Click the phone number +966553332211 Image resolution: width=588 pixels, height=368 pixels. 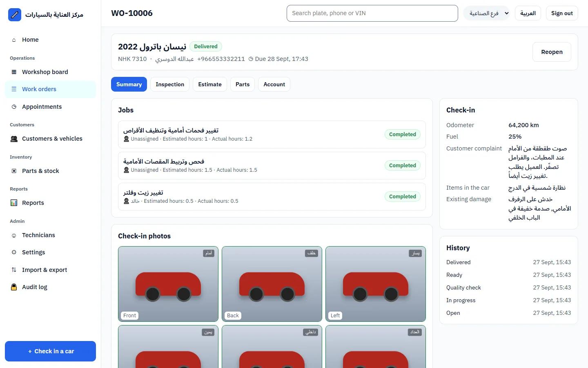221,59
